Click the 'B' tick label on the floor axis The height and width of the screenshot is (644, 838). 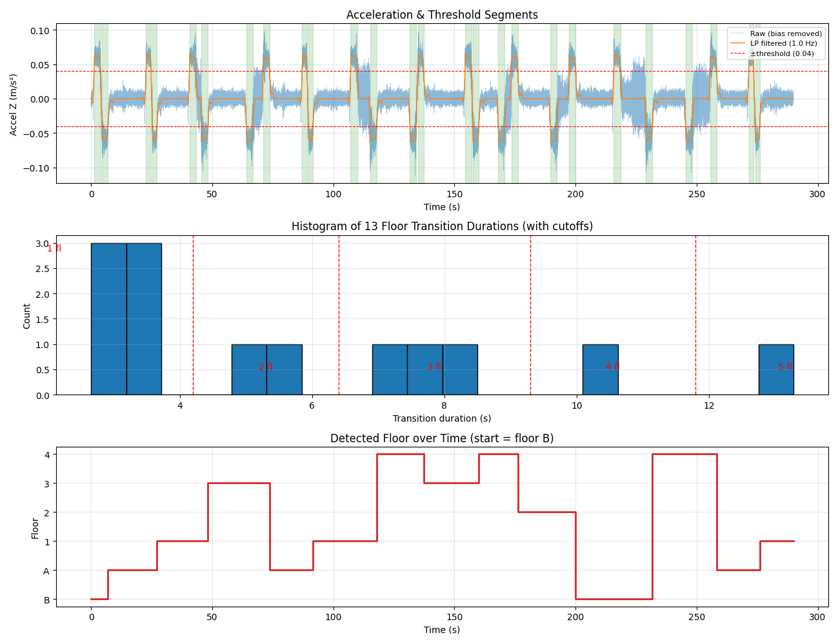pos(46,600)
